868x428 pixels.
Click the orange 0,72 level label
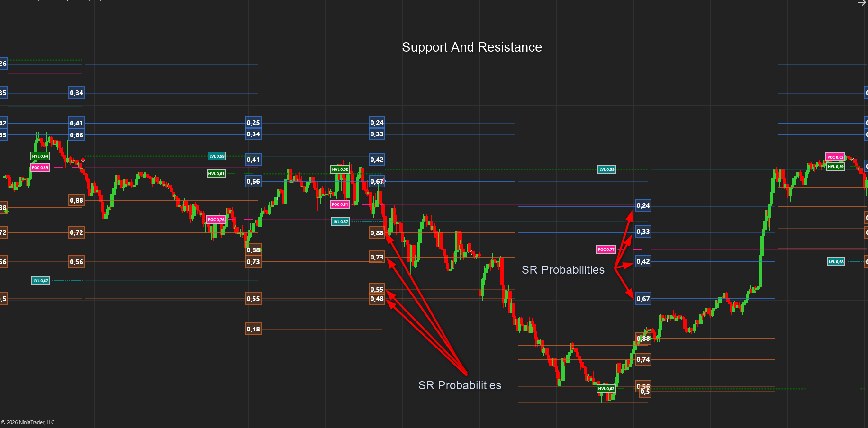coord(76,232)
